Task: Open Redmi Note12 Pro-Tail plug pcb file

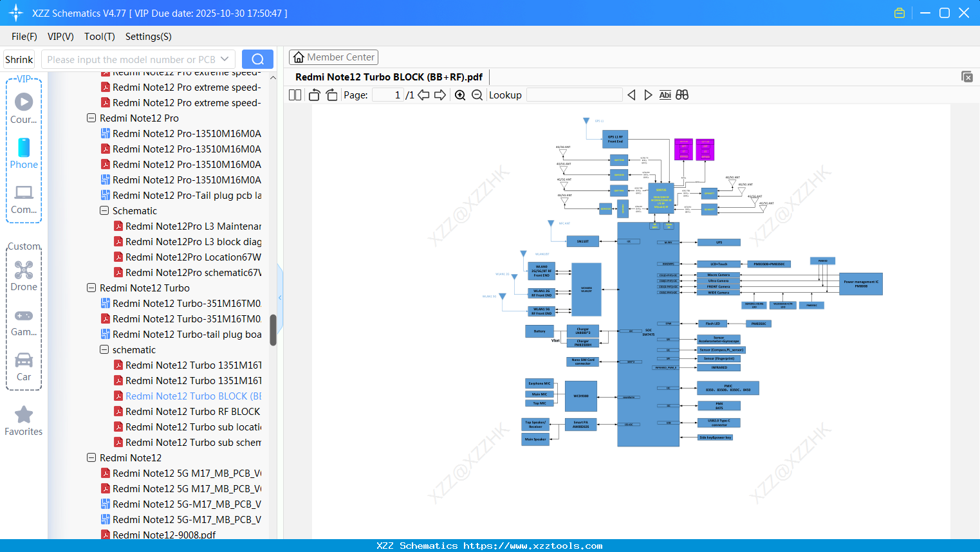Action: (187, 196)
